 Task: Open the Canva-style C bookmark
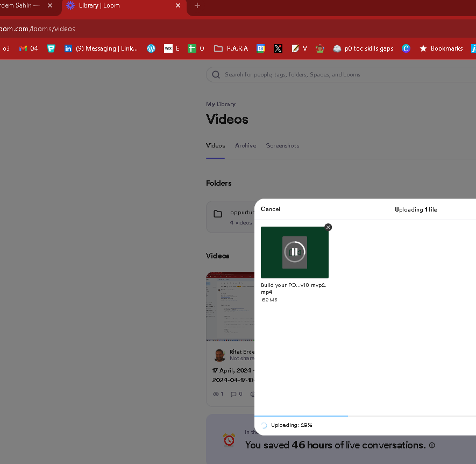click(406, 48)
